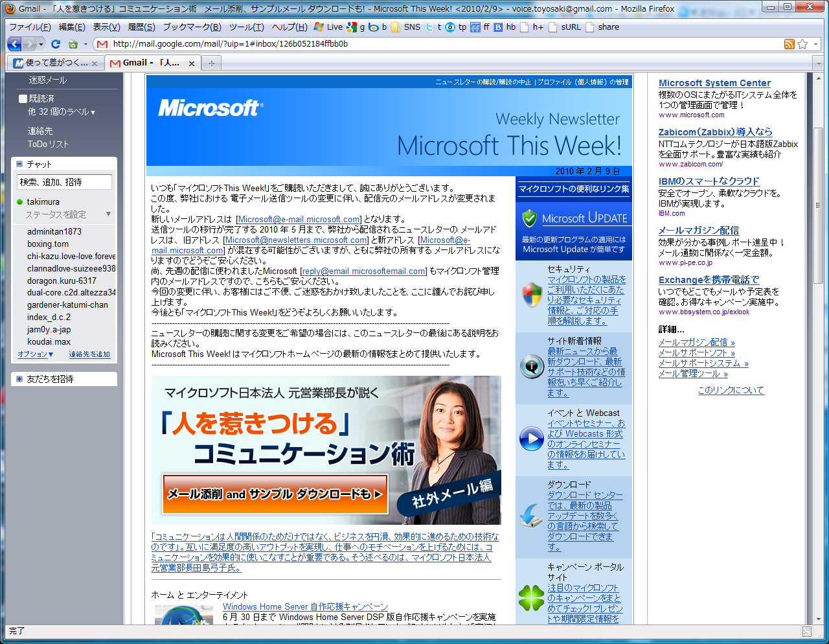Go back with the browser back arrow
Viewport: 829px width, 644px height.
pyautogui.click(x=14, y=44)
